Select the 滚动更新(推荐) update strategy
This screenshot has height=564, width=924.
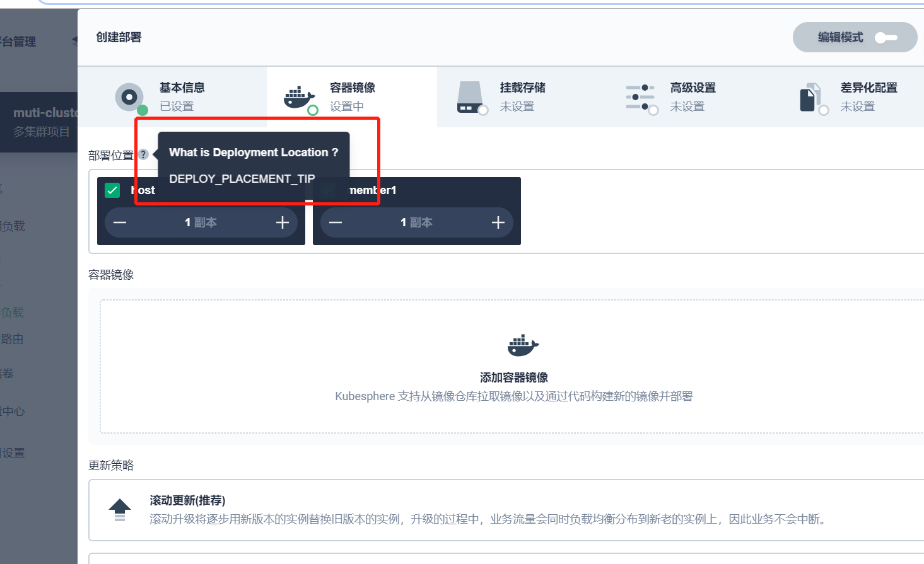pos(506,510)
